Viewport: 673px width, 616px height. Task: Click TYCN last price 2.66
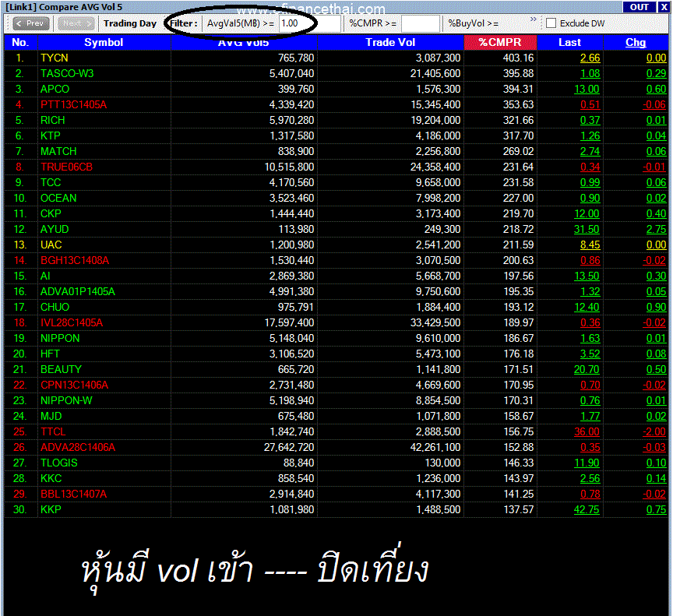(590, 58)
